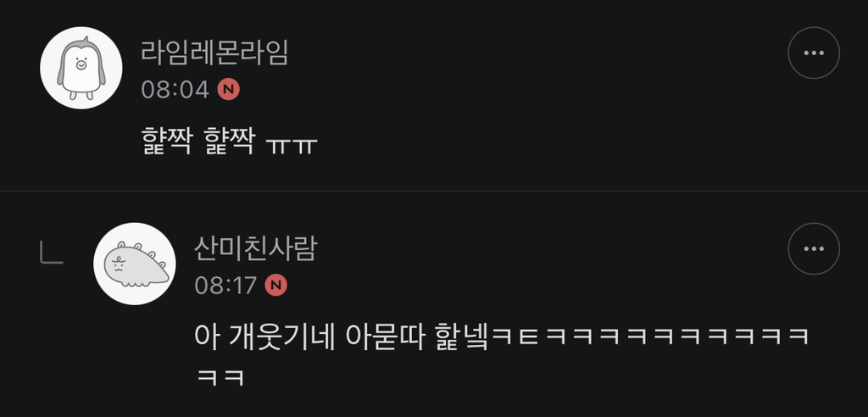868x417 pixels.
Task: Click the lone ㅌ character in reply laughter
Action: 529,336
